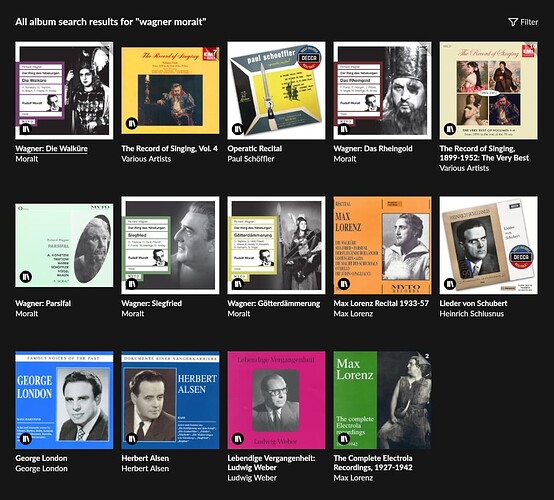The image size is (554, 500).
Task: Click library badge on Die Walküre cover
Action: click(25, 129)
